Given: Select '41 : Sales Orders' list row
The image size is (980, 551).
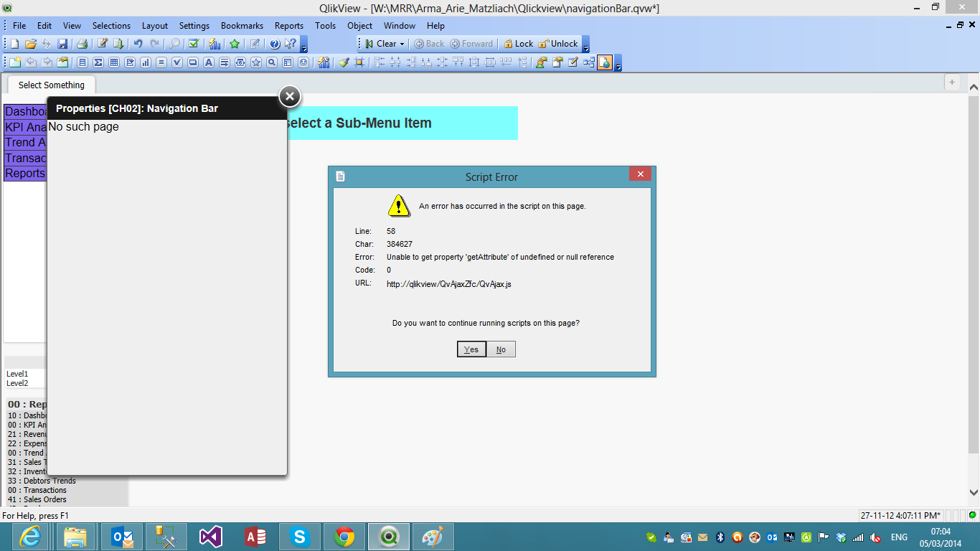Looking at the screenshot, I should click(x=37, y=499).
